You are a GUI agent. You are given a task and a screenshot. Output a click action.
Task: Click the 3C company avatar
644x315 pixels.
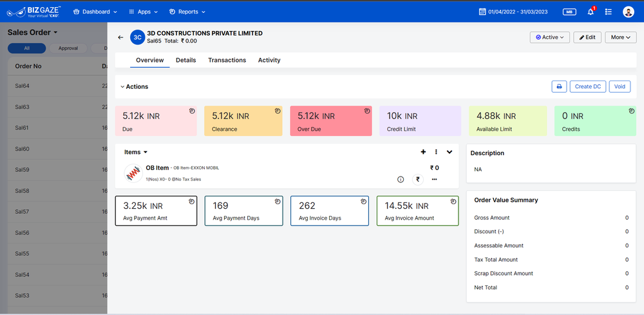pos(138,37)
